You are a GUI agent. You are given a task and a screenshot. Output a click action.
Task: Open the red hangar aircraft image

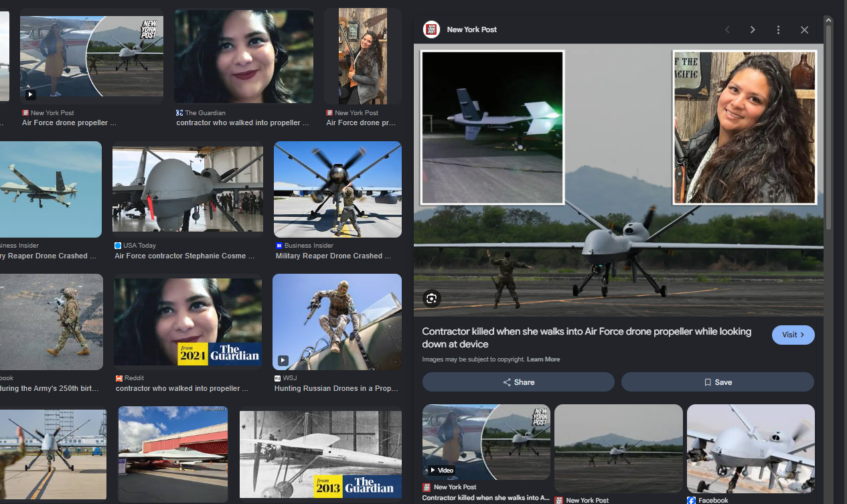click(x=173, y=453)
